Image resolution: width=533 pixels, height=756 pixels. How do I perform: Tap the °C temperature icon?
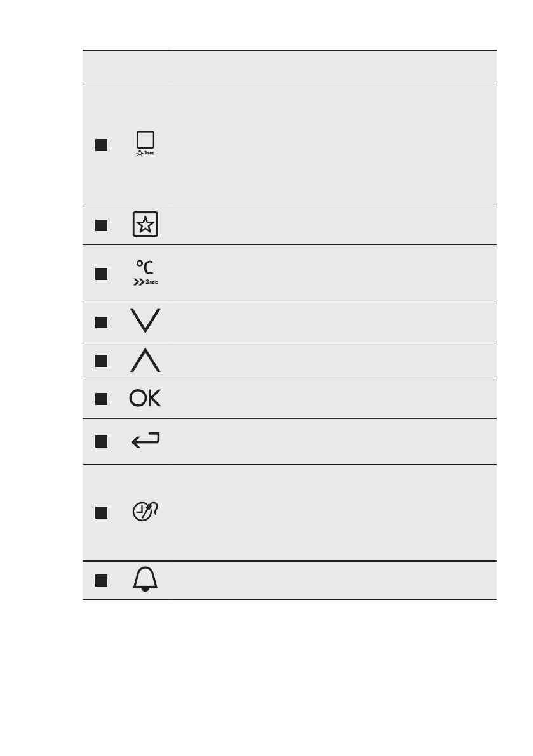(145, 268)
